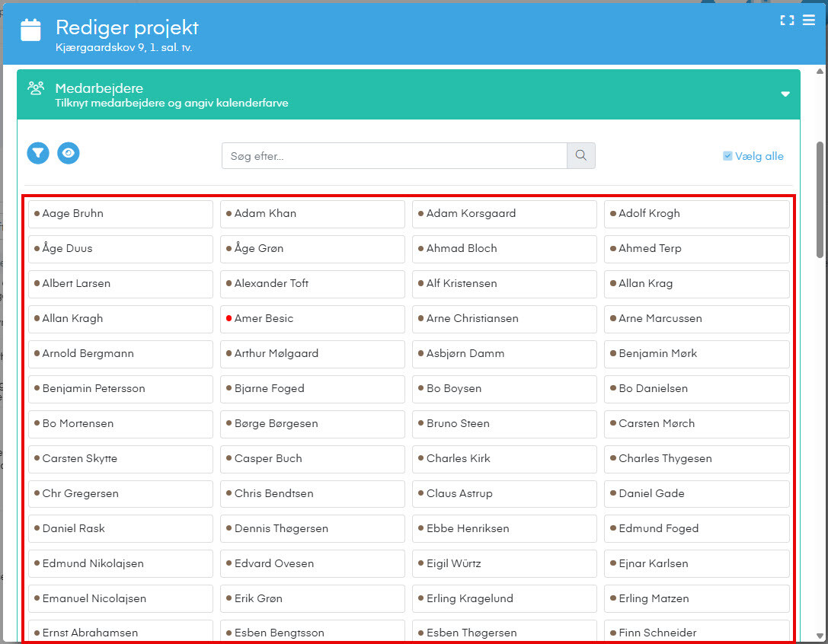The width and height of the screenshot is (828, 644).
Task: Click red color dot for Amer Besic
Action: pyautogui.click(x=229, y=319)
